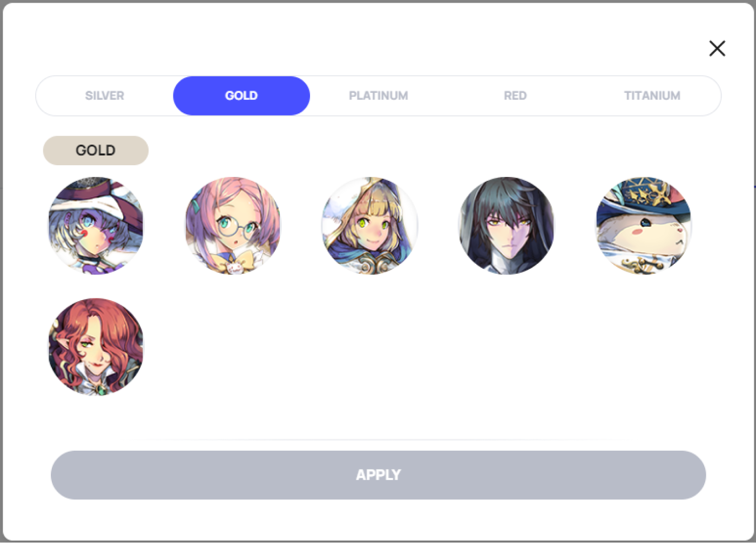Close the avatar selection dialog

click(x=717, y=49)
